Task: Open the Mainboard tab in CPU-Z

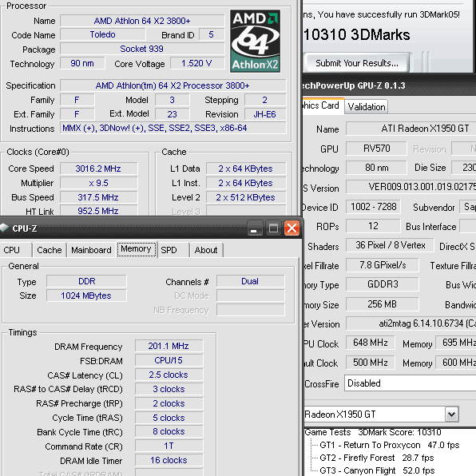Action: point(91,250)
